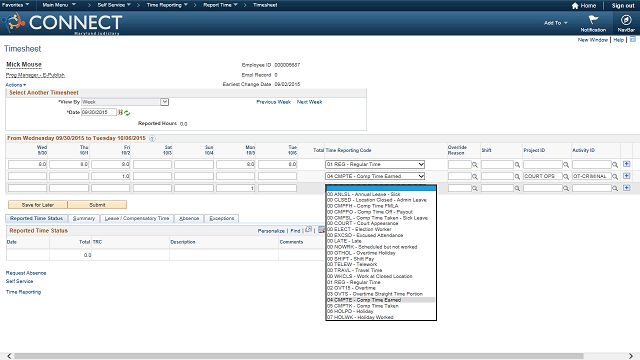Click the horizontal scrollbar at the bottom
Viewport: 640px width, 360px height.
[x=299, y=356]
